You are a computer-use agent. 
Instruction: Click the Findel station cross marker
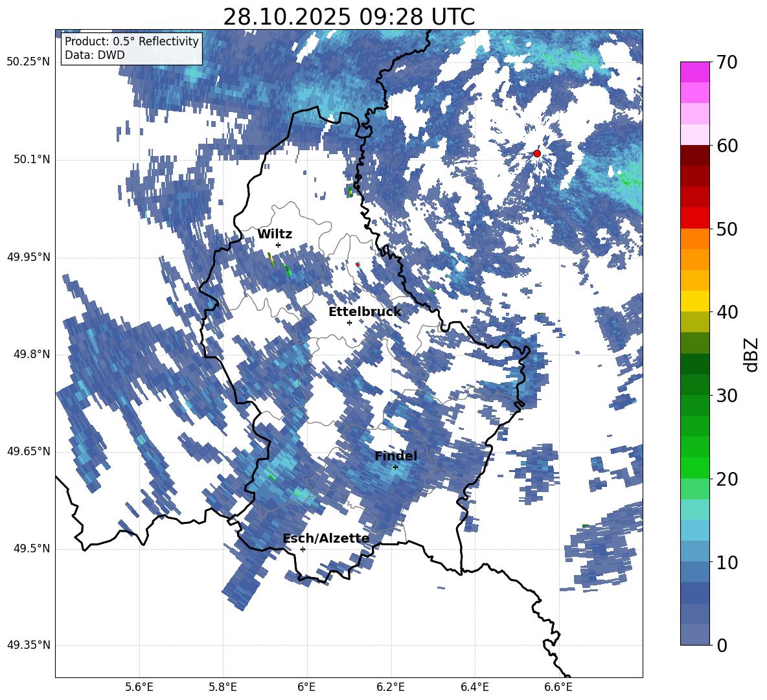[395, 468]
